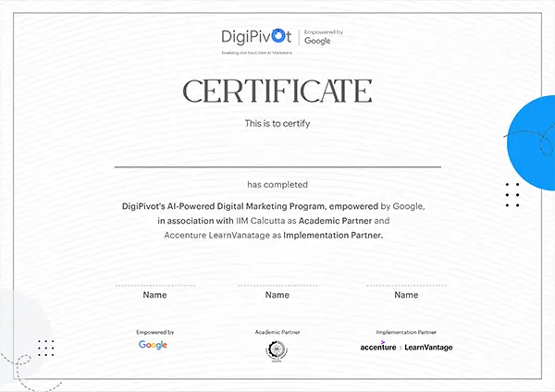Click the LearnVantage logo text
This screenshot has width=555, height=392.
428,348
